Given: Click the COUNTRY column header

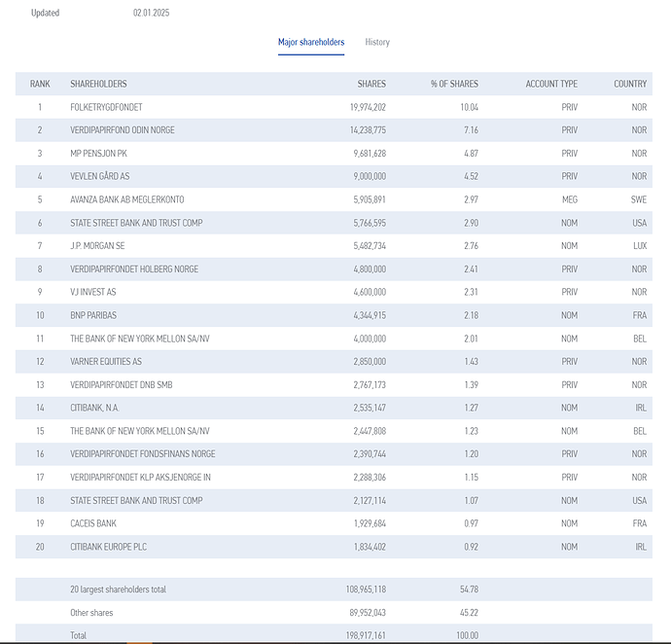Looking at the screenshot, I should 630,84.
